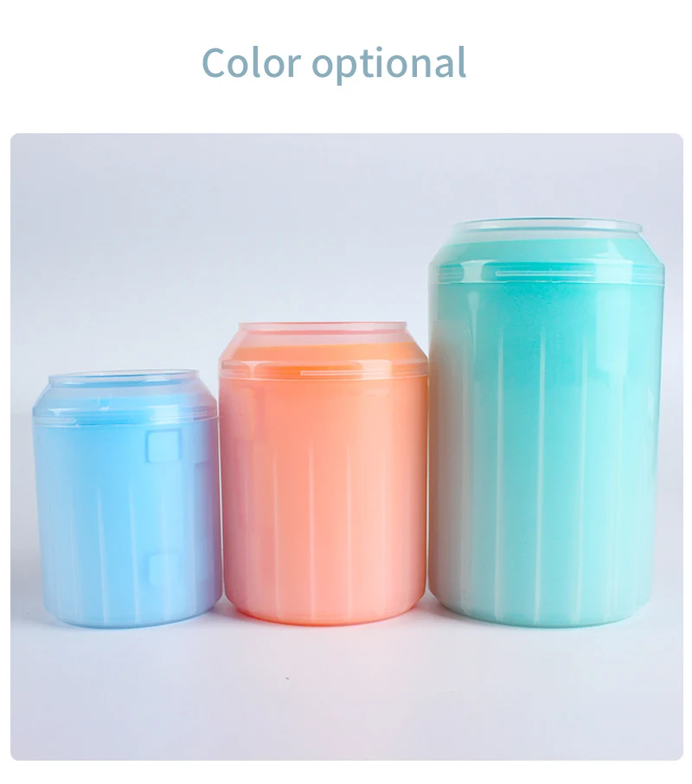Click the empty backdrop above the blue cup
The height and width of the screenshot is (784, 692).
tap(125, 275)
